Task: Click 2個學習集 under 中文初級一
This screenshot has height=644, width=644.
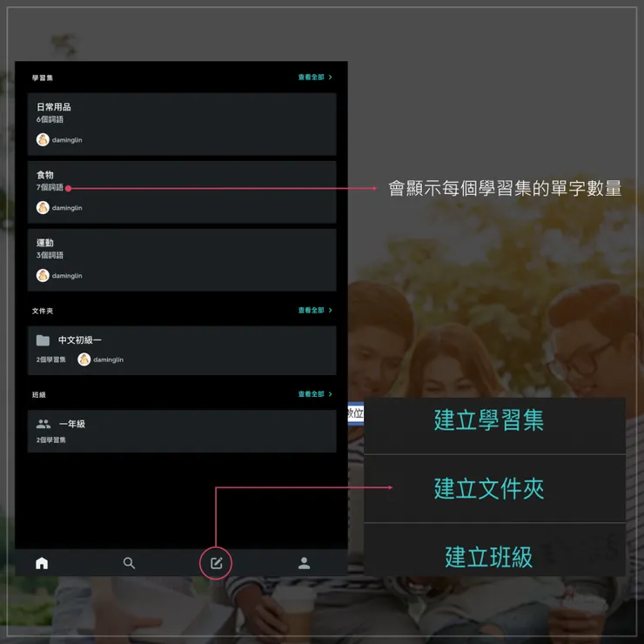Action: pyautogui.click(x=51, y=359)
